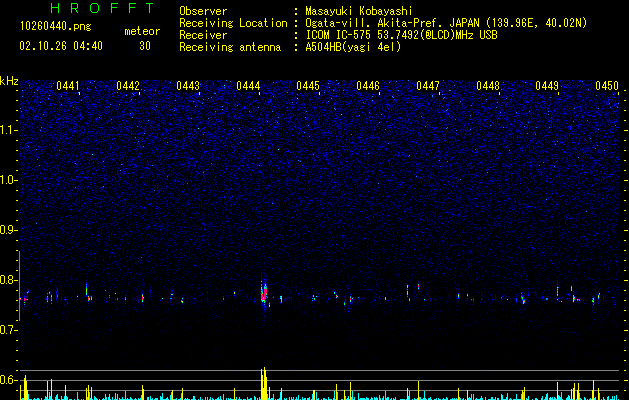
Task: Click the 0.8 kHz axis label
Action: 9,280
